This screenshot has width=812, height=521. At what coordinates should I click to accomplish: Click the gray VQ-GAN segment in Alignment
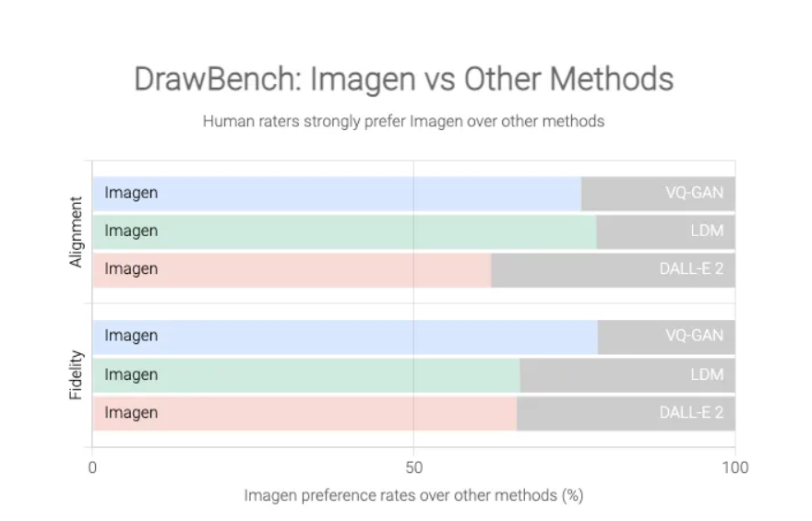point(658,194)
